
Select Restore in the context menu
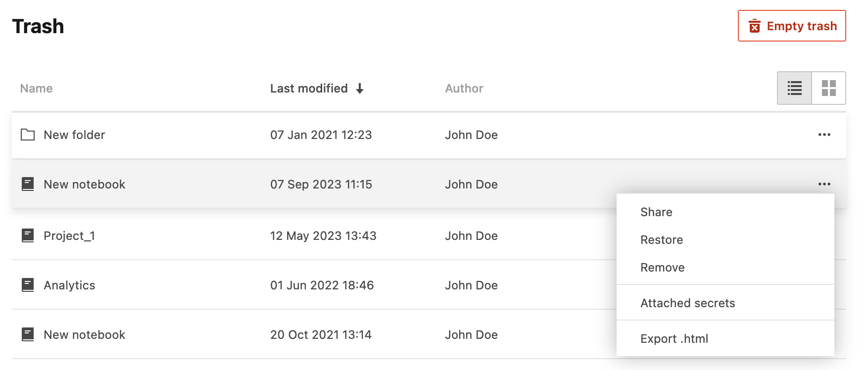[662, 240]
